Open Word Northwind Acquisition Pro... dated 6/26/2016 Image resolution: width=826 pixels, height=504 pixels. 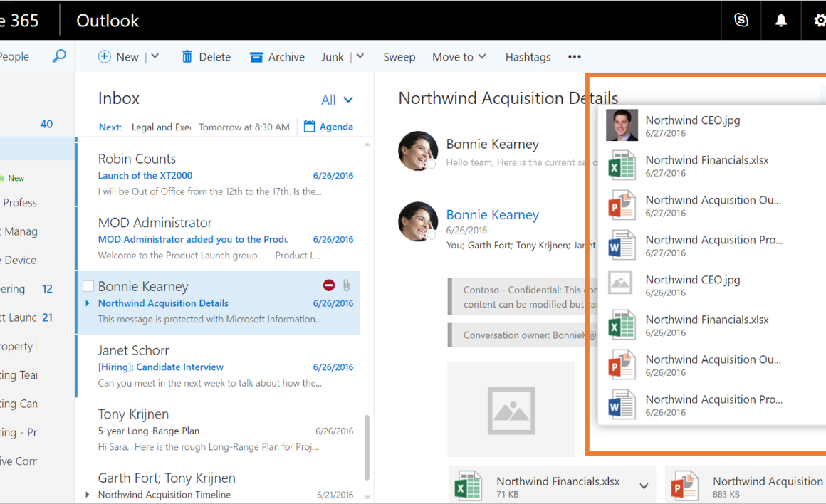tap(711, 405)
